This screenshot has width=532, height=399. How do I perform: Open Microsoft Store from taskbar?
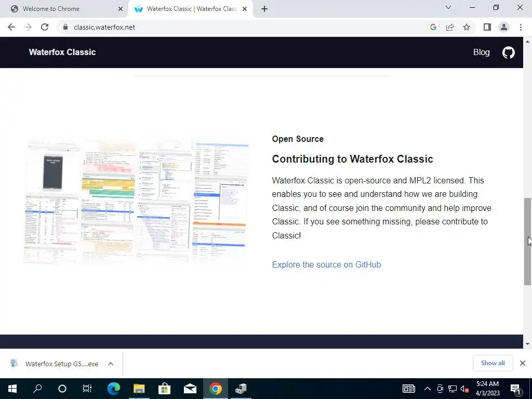point(165,389)
